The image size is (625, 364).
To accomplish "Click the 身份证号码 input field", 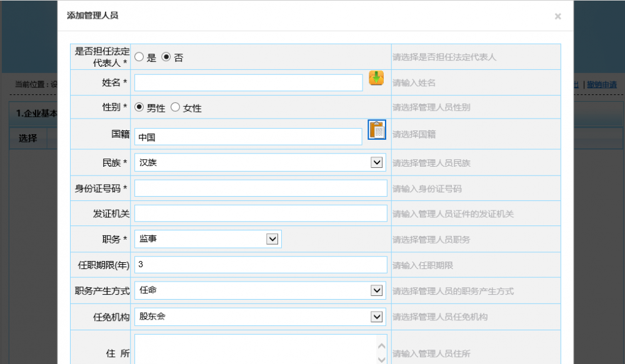I will point(261,189).
